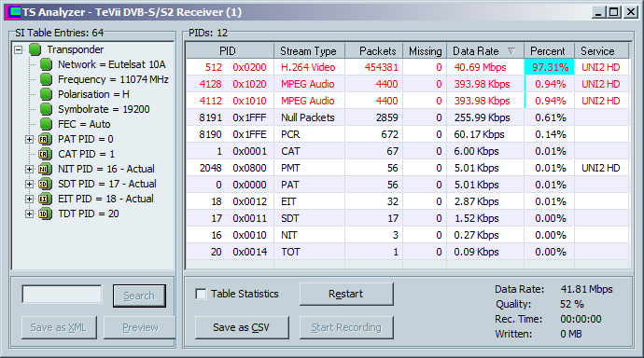Sort by the Stream Type column header
This screenshot has width=644, height=358.
click(x=309, y=51)
